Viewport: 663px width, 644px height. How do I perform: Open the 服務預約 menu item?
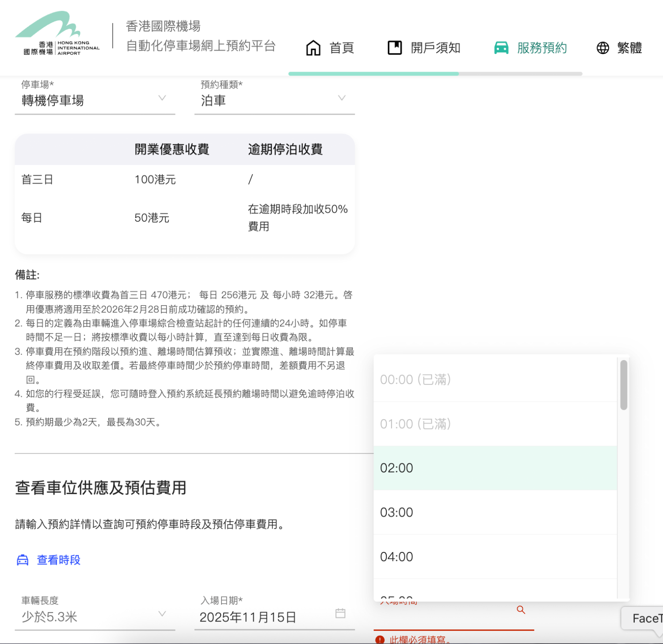(x=542, y=48)
